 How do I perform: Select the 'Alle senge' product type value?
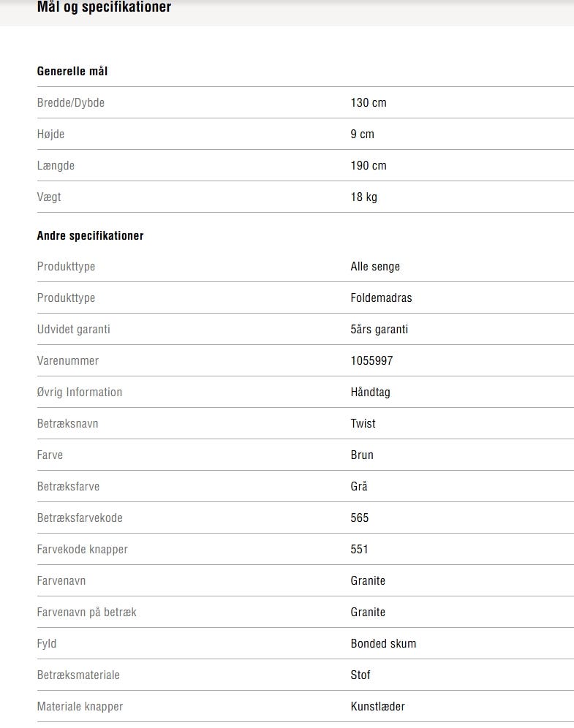(375, 267)
